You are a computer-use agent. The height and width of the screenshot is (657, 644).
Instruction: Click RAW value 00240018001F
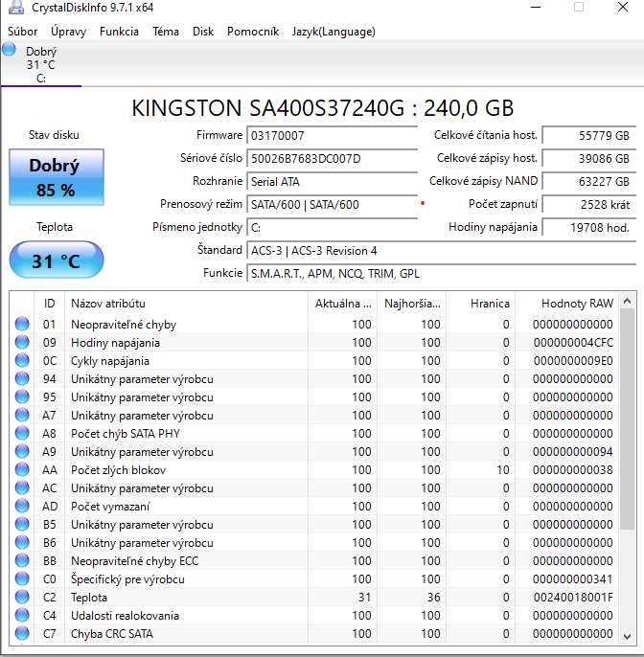[573, 598]
